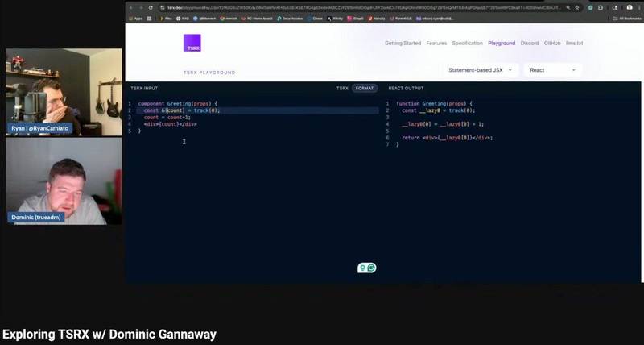Viewport: 644px width, 345px height.
Task: Open the Xfinity bookmark
Action: 335,19
